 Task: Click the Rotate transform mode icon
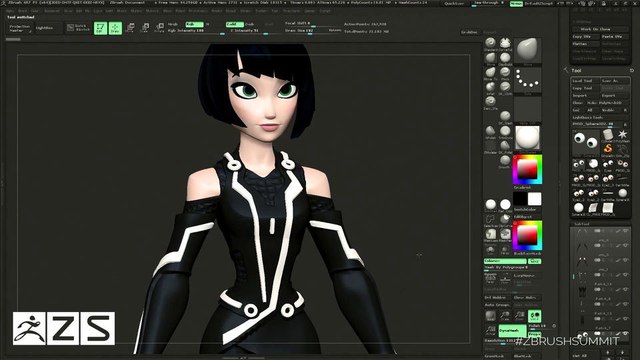(160, 28)
